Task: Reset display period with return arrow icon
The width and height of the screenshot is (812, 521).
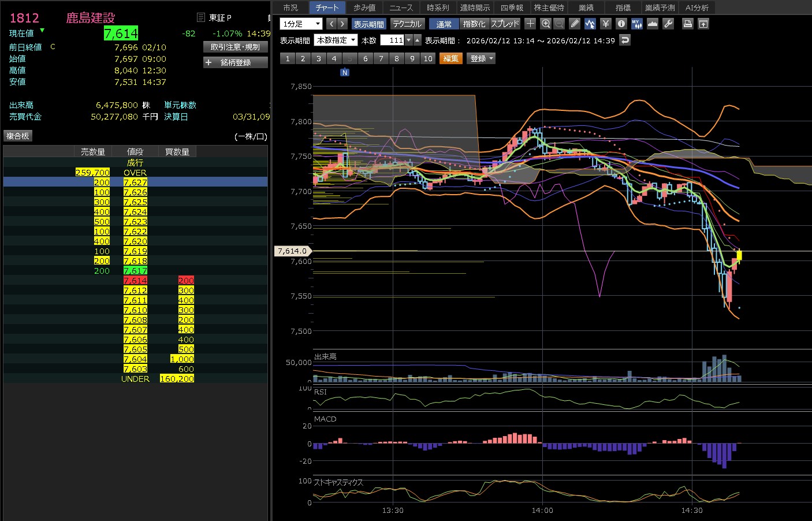Action: pyautogui.click(x=624, y=40)
